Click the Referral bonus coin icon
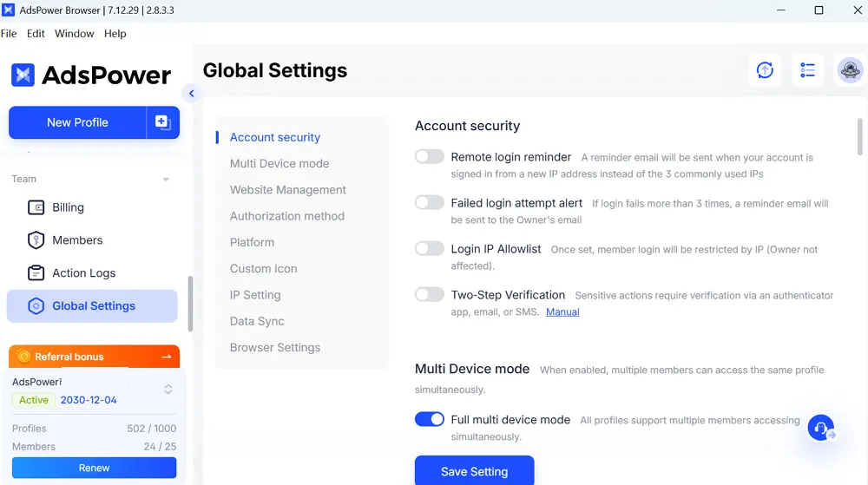This screenshot has height=485, width=868. click(x=23, y=357)
